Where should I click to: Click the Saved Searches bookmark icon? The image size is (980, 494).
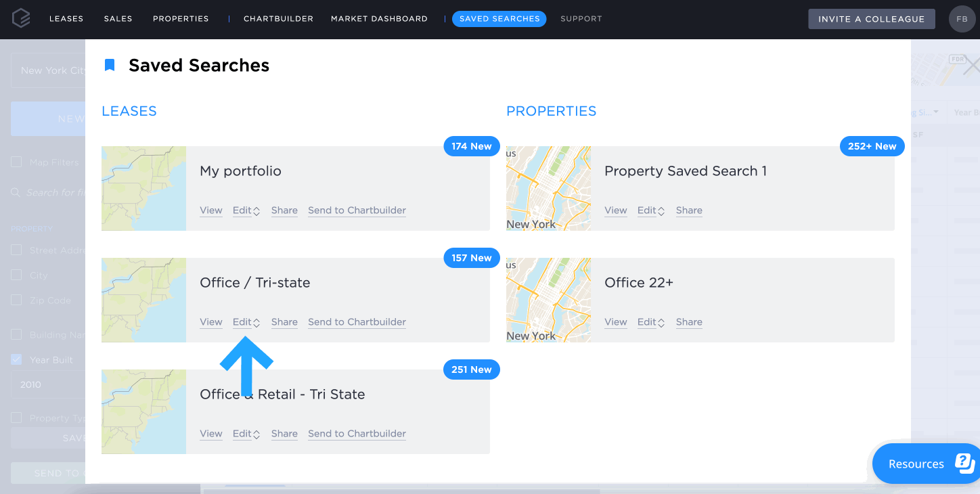(110, 65)
